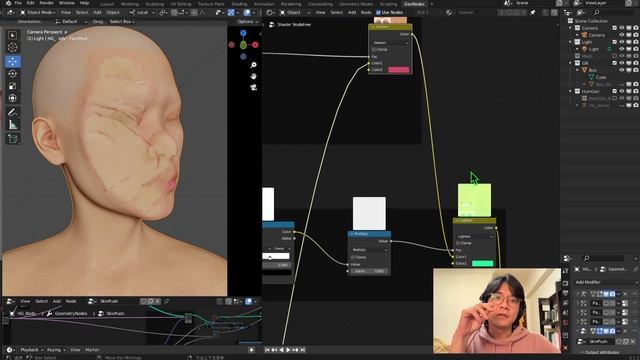Open the Keying menu in timeline
The width and height of the screenshot is (640, 360).
pos(56,350)
